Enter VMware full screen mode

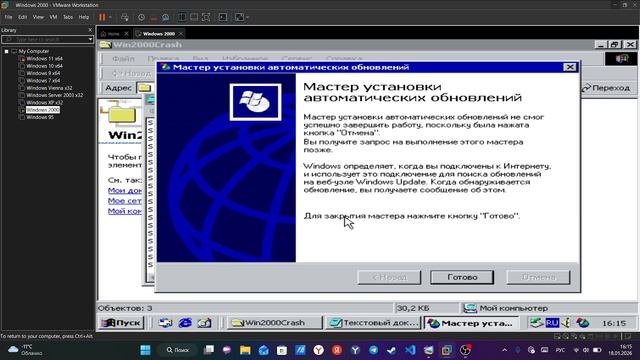(x=206, y=17)
